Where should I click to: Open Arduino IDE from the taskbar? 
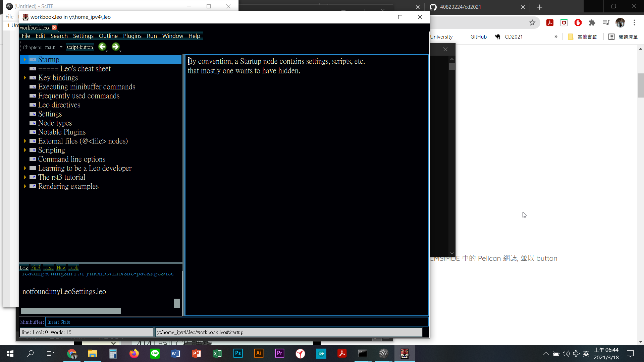click(x=321, y=353)
